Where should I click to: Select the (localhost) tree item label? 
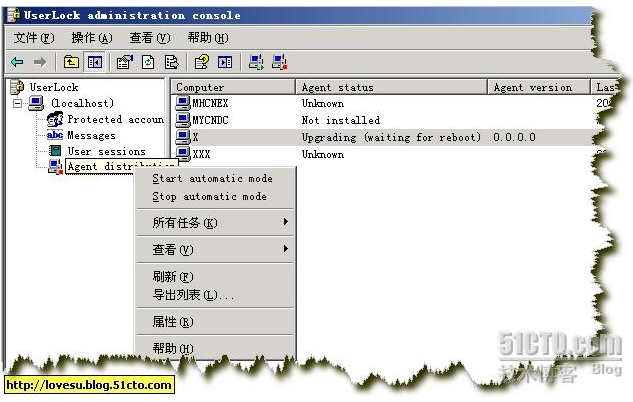pyautogui.click(x=82, y=103)
